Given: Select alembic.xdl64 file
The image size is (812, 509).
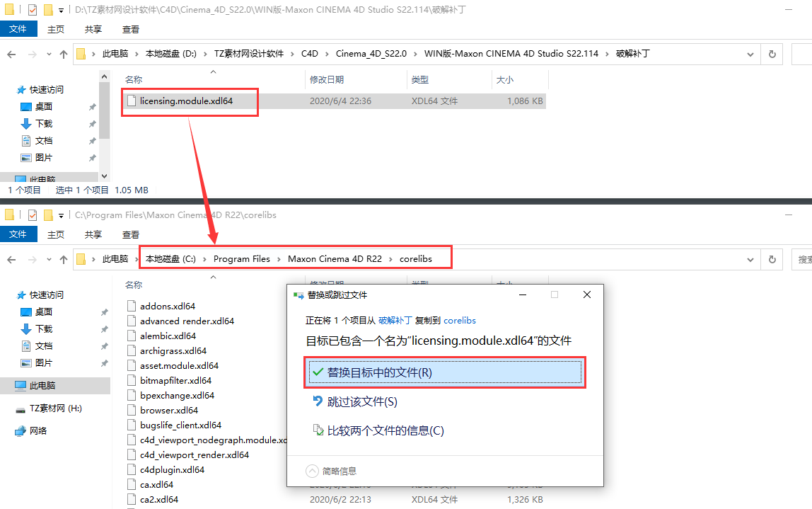Looking at the screenshot, I should click(168, 336).
